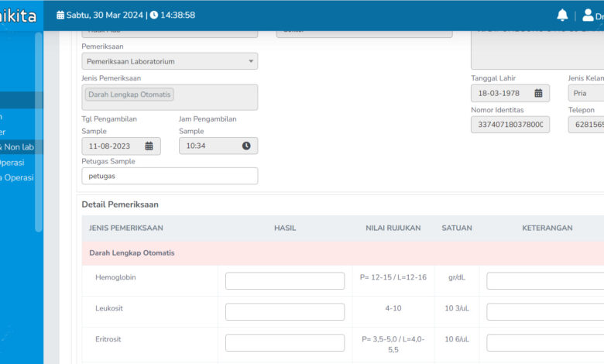This screenshot has height=364, width=604.
Task: Click the Leukosit hasil input
Action: [x=285, y=311]
